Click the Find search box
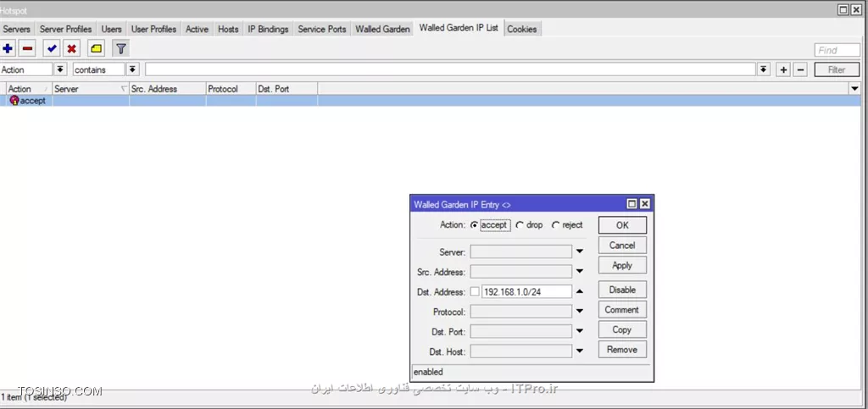Screen dimensions: 868x409 837,50
